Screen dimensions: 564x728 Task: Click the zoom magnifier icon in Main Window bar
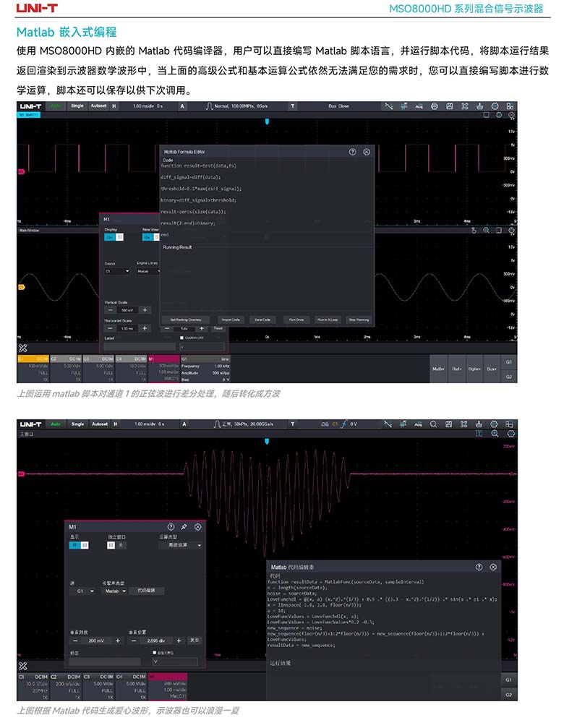pyautogui.click(x=487, y=231)
